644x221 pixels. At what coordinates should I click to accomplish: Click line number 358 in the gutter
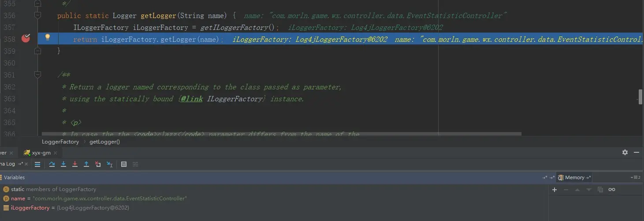click(x=9, y=39)
